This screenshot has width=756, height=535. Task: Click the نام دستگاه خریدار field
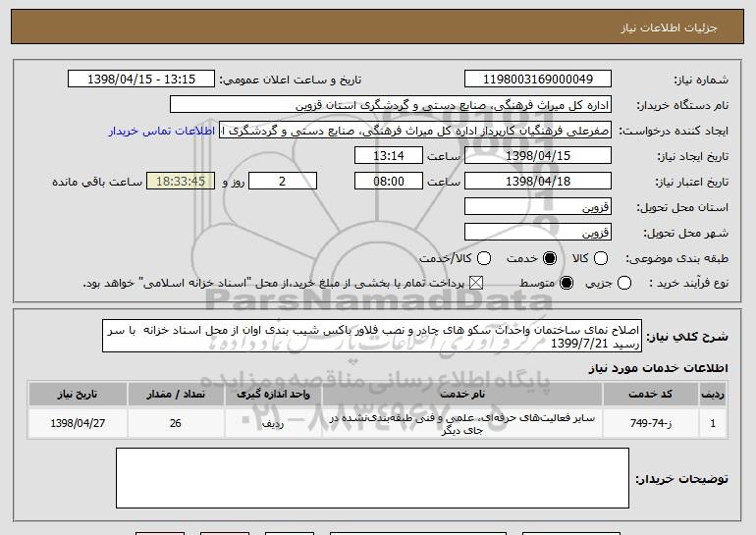[391, 105]
